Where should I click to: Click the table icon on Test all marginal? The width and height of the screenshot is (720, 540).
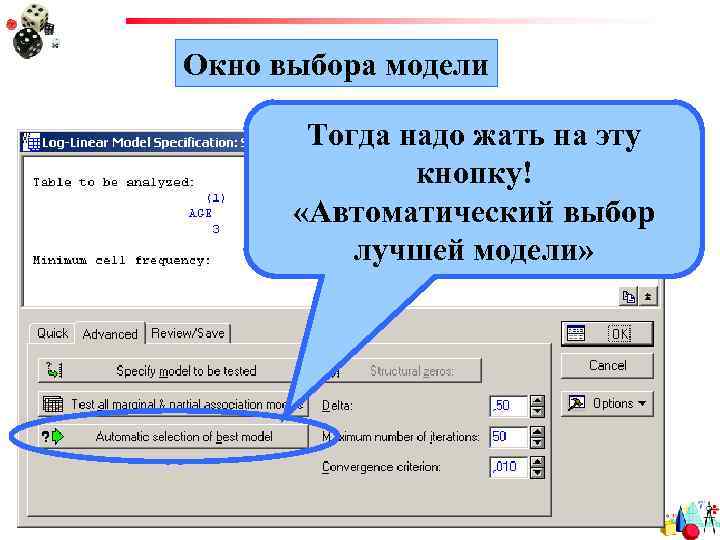pos(53,404)
